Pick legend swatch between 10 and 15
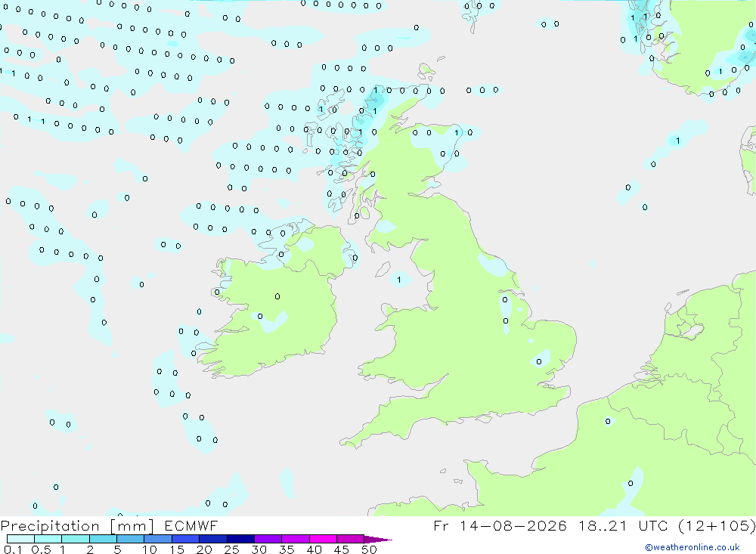The width and height of the screenshot is (756, 554). coord(158,539)
